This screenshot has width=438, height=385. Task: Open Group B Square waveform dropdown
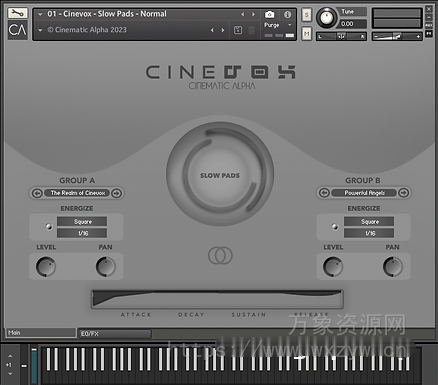(369, 222)
